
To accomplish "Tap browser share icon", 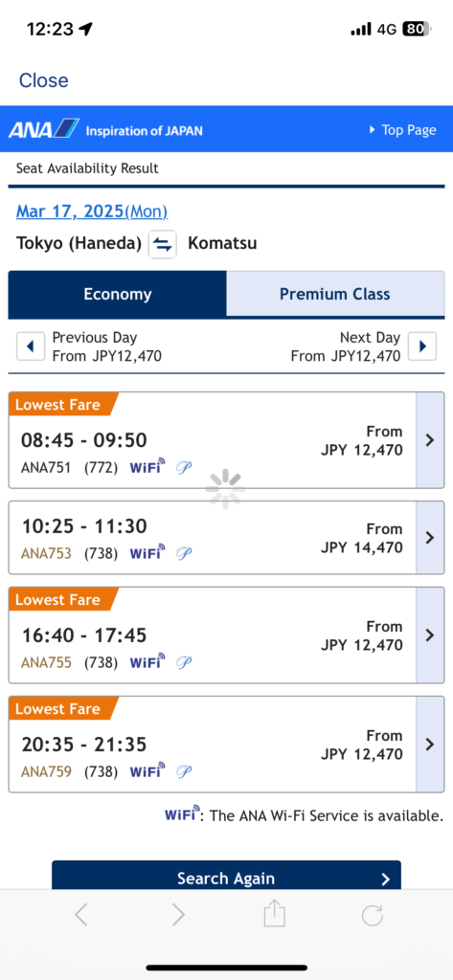I will (274, 916).
